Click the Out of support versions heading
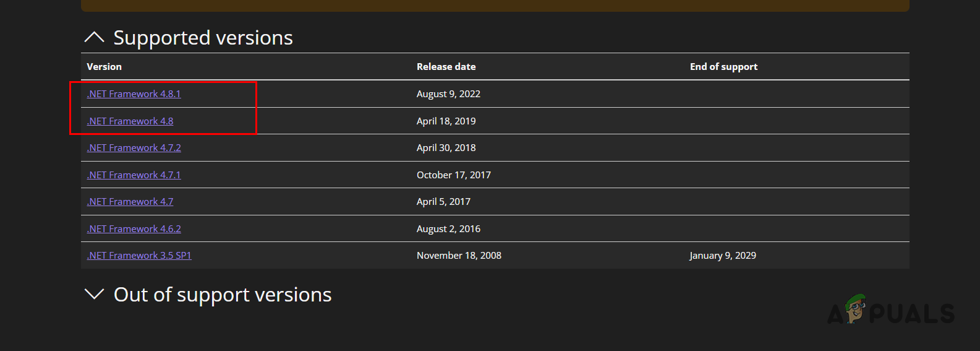The height and width of the screenshot is (351, 980). click(x=223, y=295)
